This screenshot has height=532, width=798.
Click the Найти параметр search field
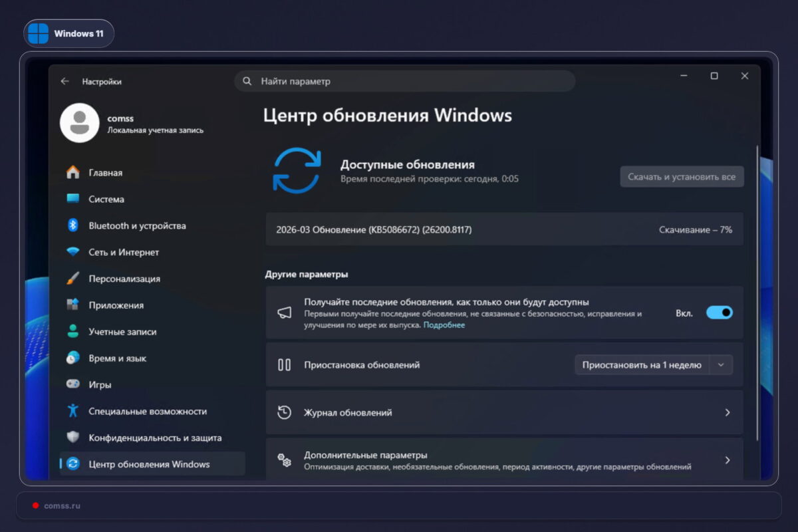404,80
